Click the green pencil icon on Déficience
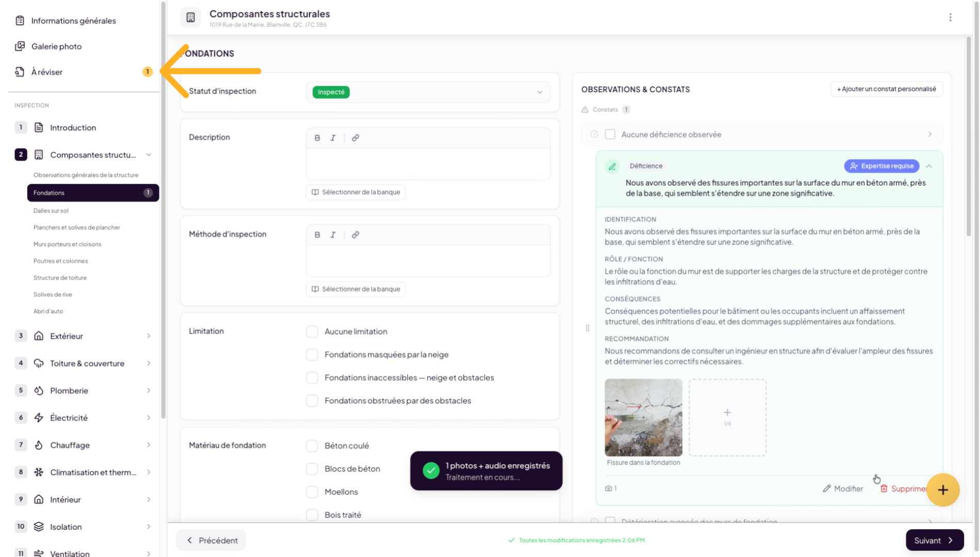 click(612, 167)
